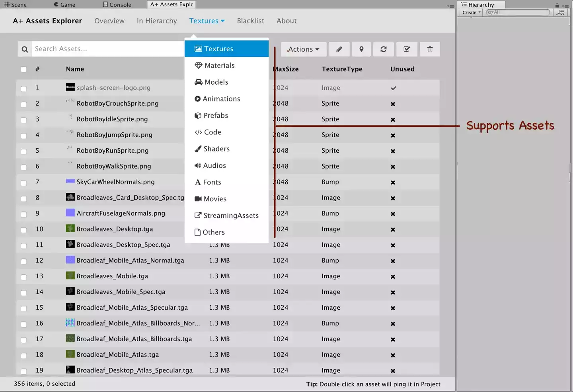The image size is (573, 392).
Task: Check the box for RobotBoyCrouchSprite.png
Action: [x=24, y=104]
